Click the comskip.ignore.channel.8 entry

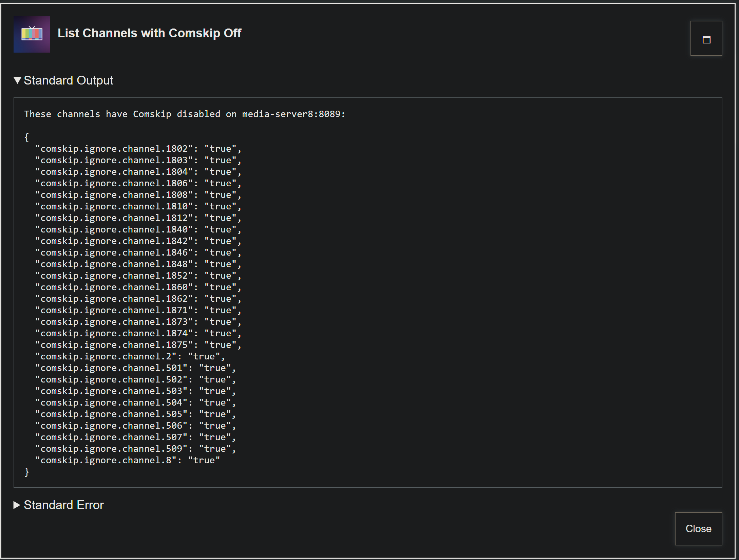[128, 460]
